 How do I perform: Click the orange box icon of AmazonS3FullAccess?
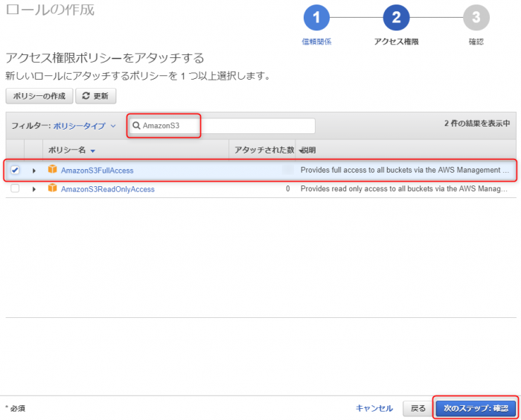[x=53, y=169]
